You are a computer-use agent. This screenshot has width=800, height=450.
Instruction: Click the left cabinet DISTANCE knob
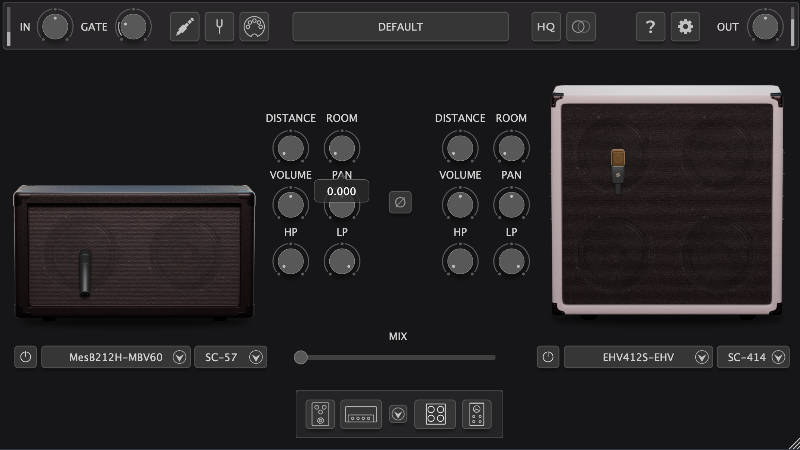point(291,148)
